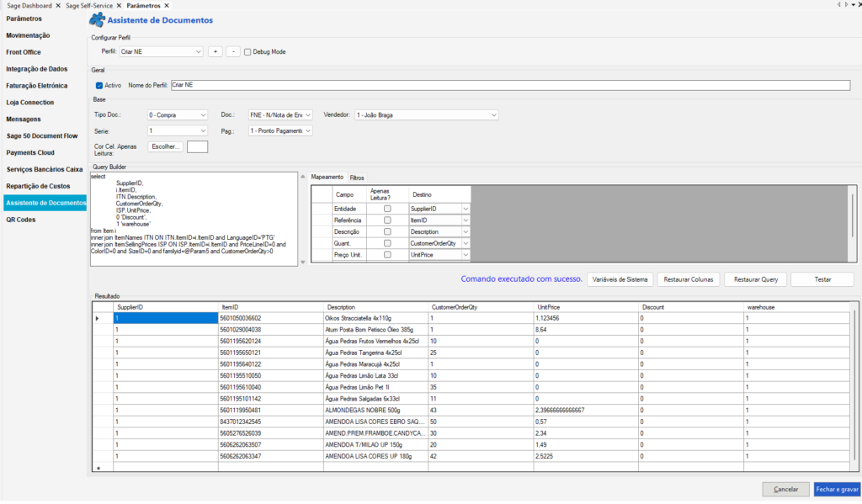Click the read-only cell color swatch
Screen dimensions: 862x504
(x=197, y=146)
